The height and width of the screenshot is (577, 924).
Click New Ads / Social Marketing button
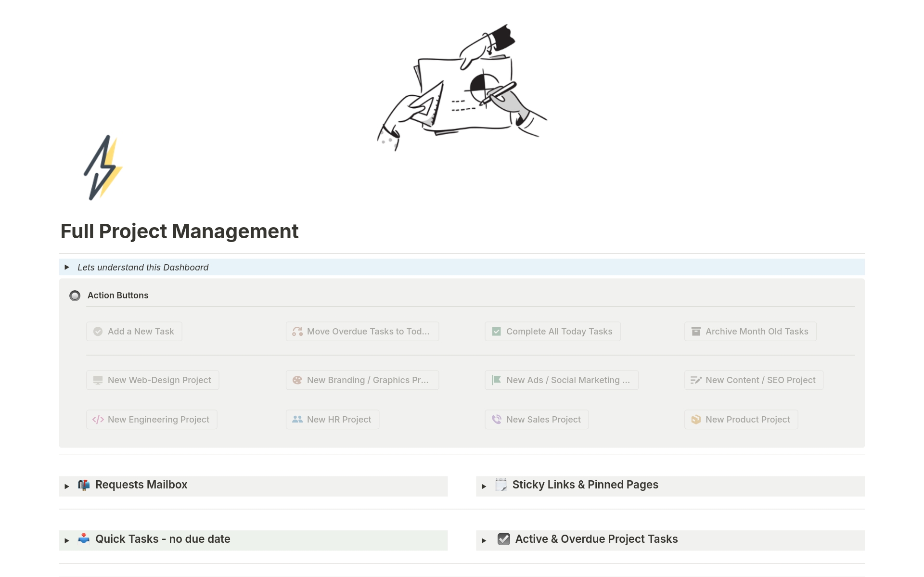coord(562,380)
